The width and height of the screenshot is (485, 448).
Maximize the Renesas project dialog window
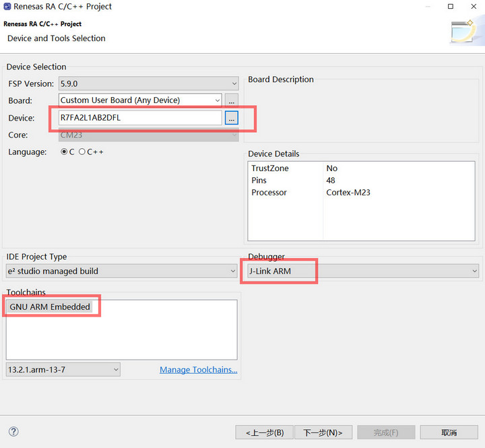click(451, 6)
